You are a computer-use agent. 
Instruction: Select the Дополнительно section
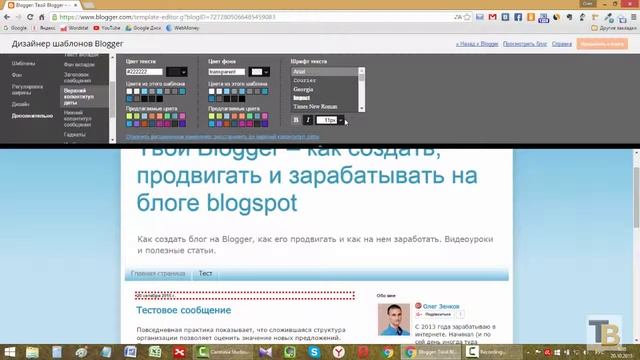point(32,116)
